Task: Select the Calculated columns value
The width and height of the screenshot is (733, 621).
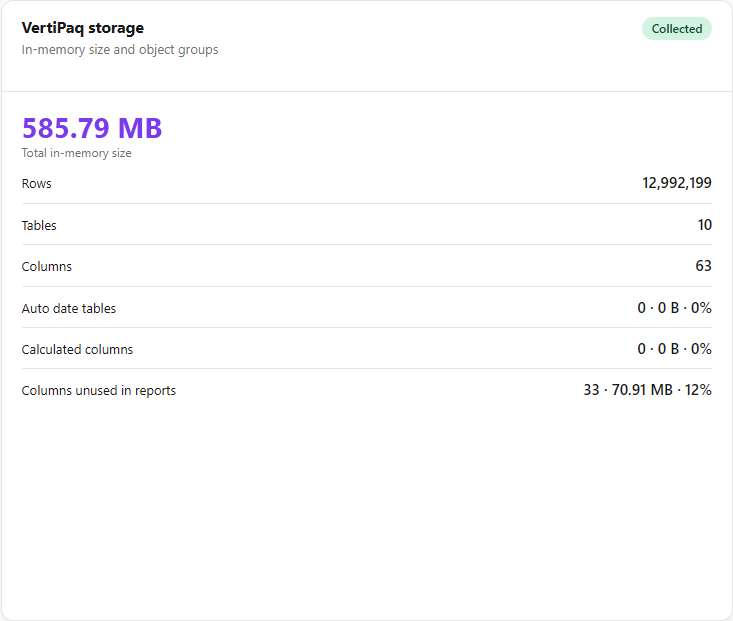Action: [674, 349]
